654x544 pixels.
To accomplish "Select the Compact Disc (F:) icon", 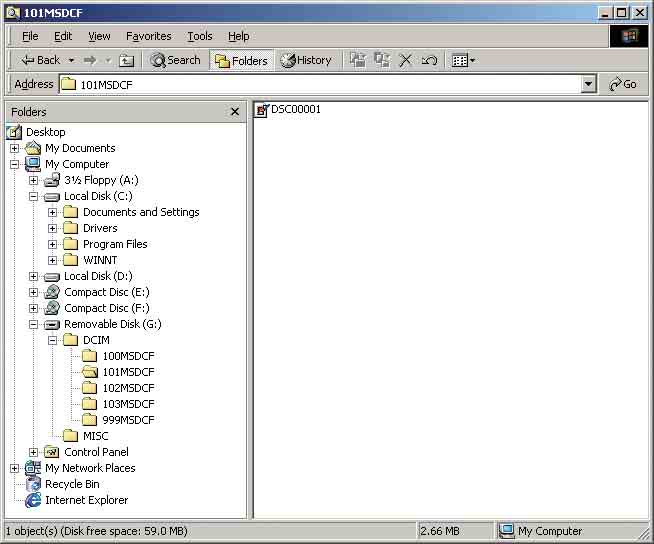I will click(52, 308).
